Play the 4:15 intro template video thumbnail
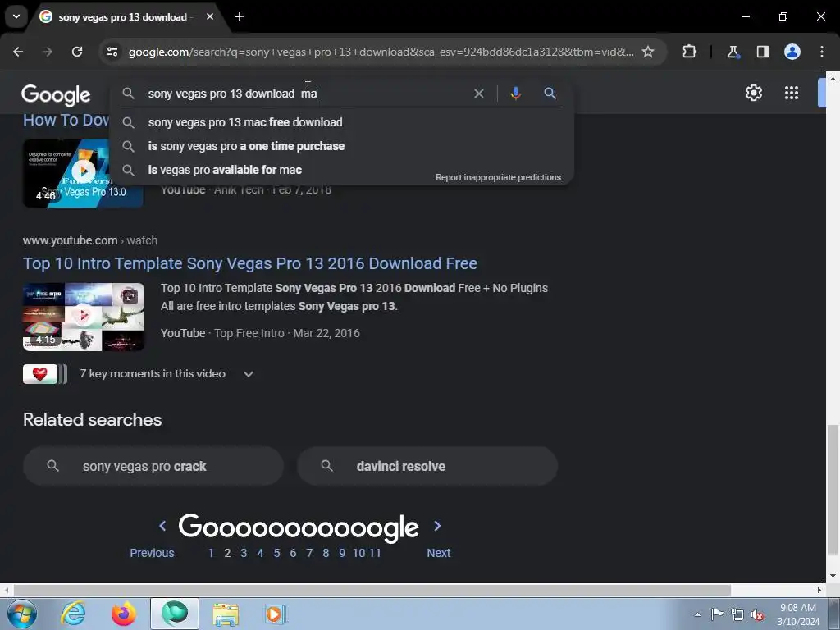 [x=83, y=317]
